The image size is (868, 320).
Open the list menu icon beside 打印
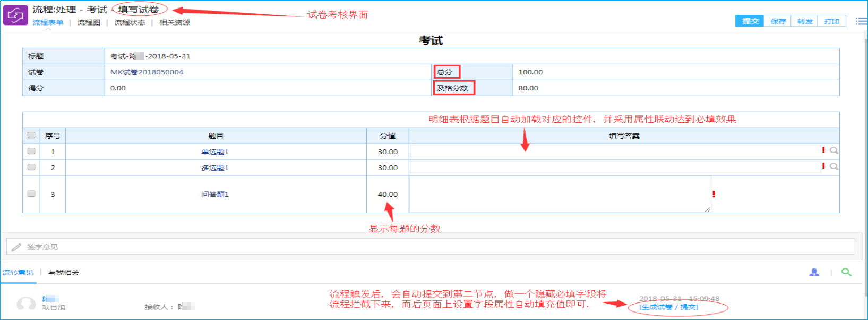tap(861, 21)
